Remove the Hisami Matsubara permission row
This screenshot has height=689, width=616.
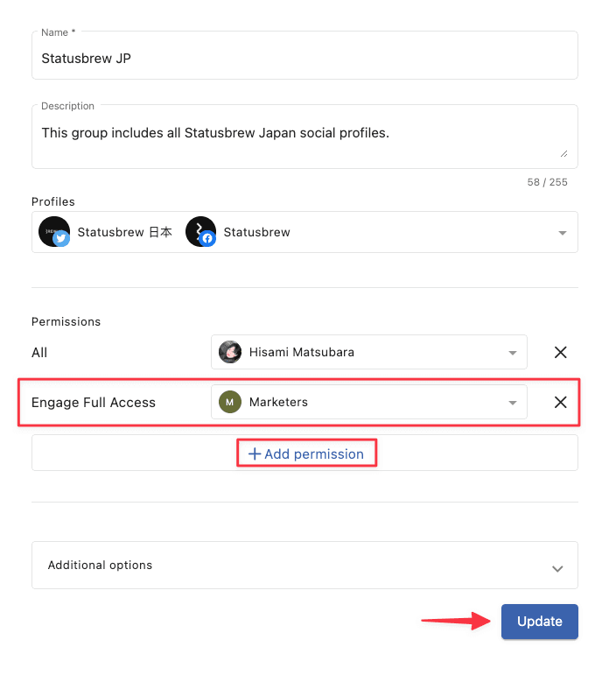click(560, 353)
